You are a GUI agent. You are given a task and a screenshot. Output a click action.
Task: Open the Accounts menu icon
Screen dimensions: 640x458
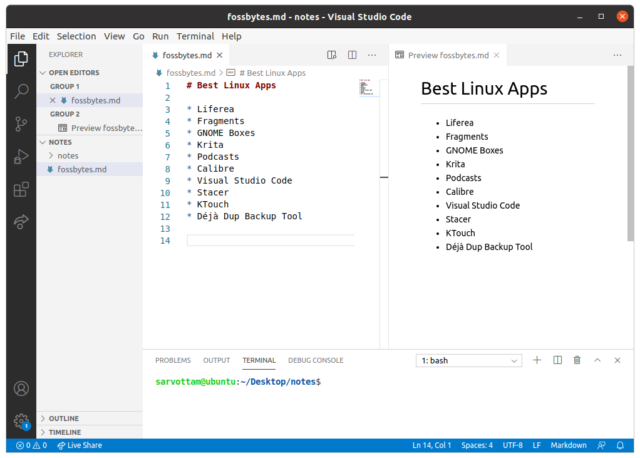[21, 389]
